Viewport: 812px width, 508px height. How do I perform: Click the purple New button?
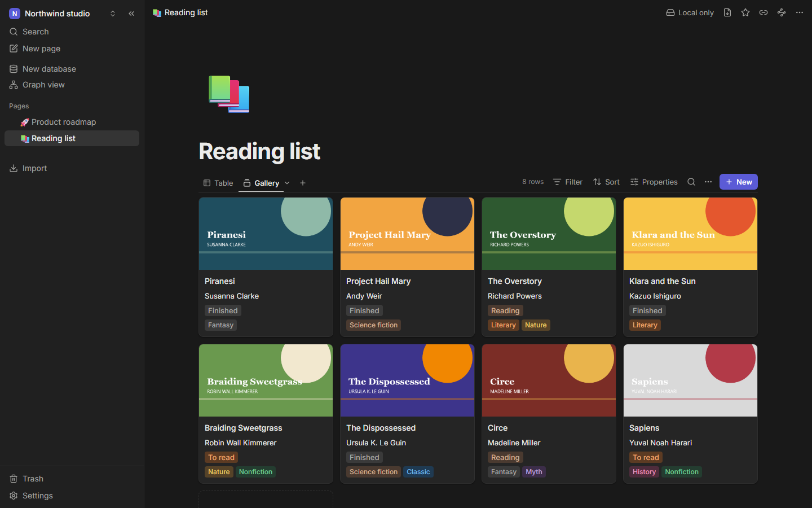(739, 182)
